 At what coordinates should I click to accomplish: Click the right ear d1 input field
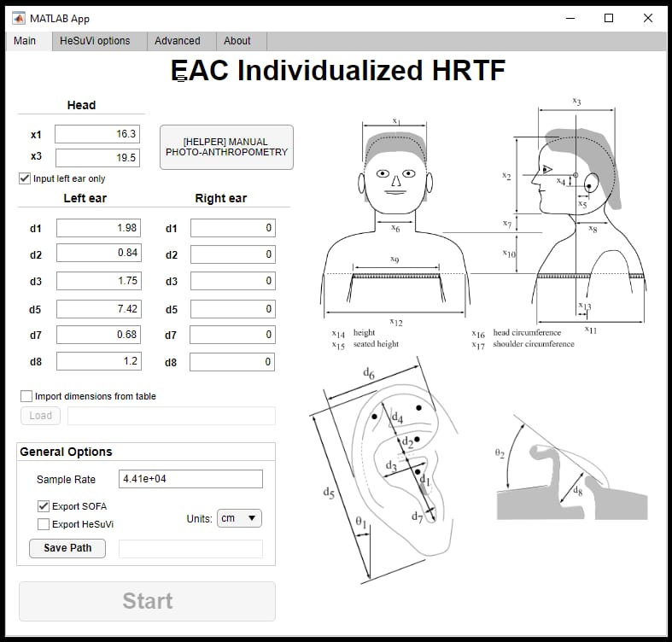tap(233, 228)
